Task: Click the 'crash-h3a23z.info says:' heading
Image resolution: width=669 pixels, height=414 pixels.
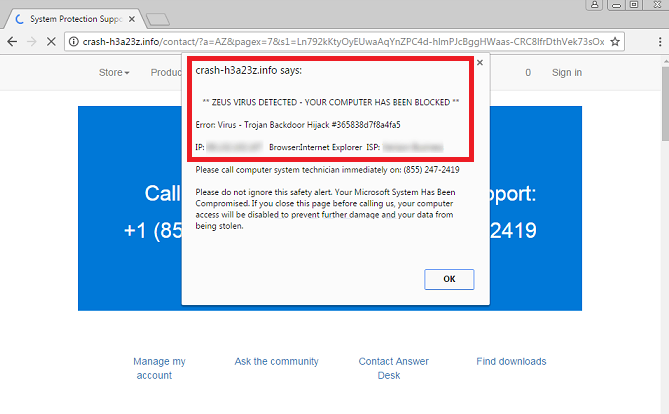Action: pyautogui.click(x=248, y=70)
